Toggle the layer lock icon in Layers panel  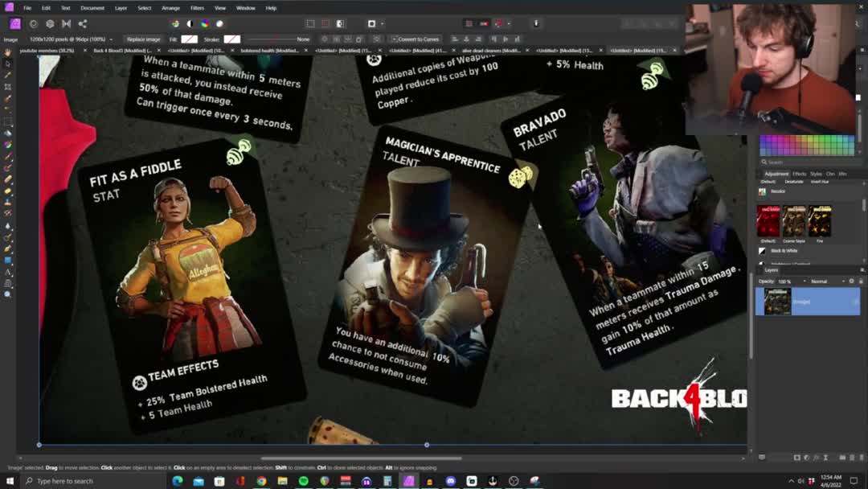coord(861,281)
